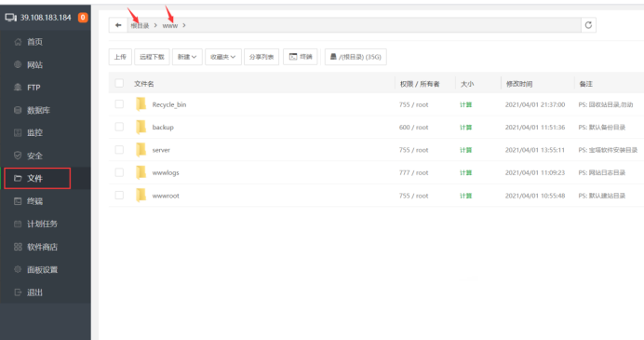Click the 远程下载 remote download button
Image resolution: width=644 pixels, height=340 pixels.
point(152,57)
